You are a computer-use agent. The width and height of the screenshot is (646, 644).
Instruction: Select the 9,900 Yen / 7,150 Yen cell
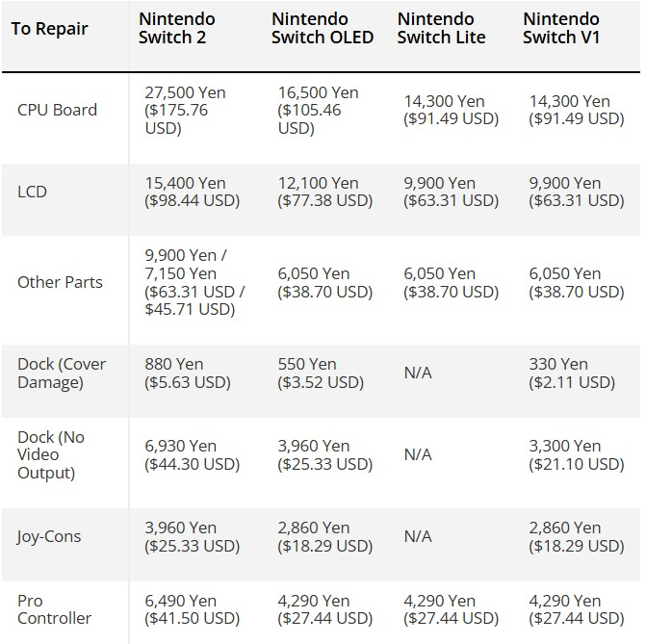coord(194,282)
